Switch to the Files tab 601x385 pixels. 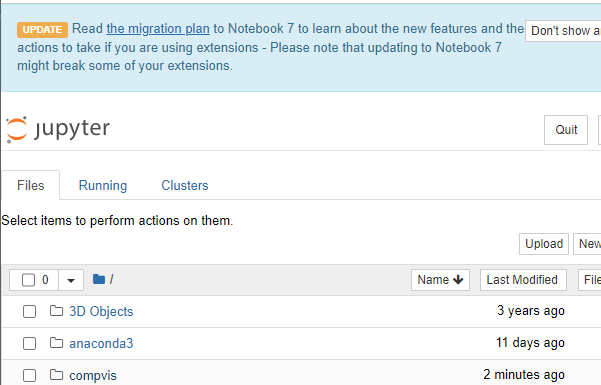(31, 185)
